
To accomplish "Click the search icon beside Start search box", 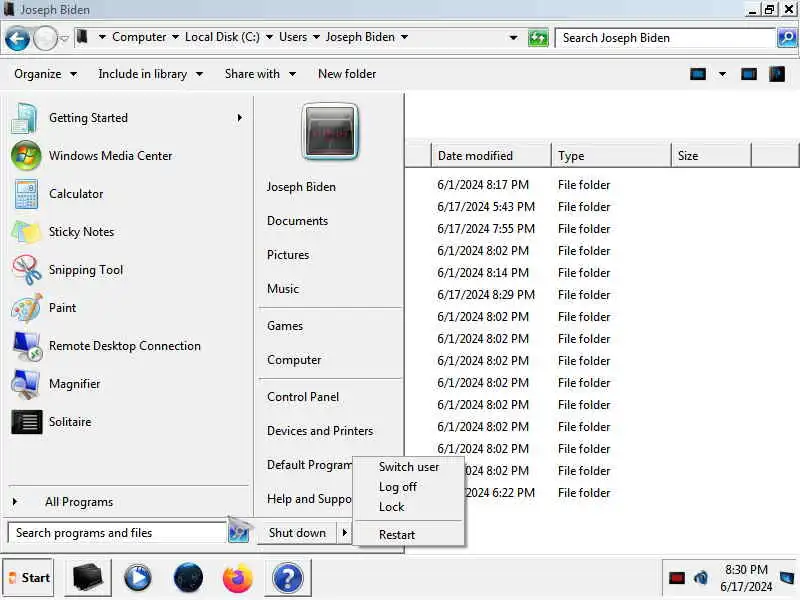I will [238, 533].
